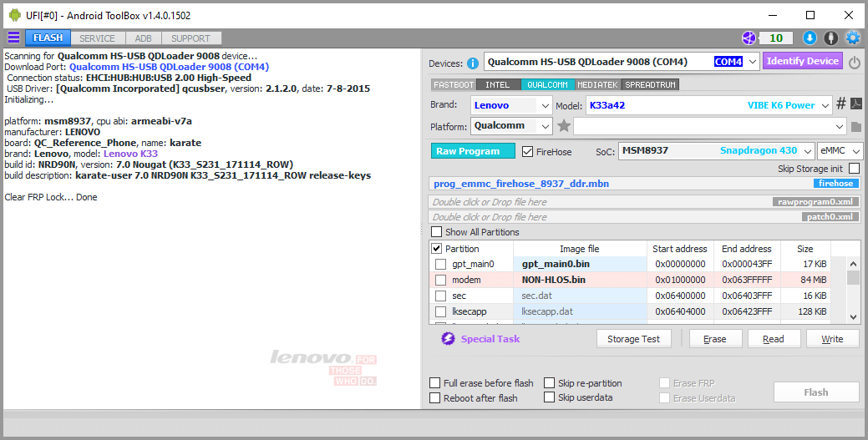Switch to the FLASH tab
The height and width of the screenshot is (440, 868).
(x=48, y=38)
